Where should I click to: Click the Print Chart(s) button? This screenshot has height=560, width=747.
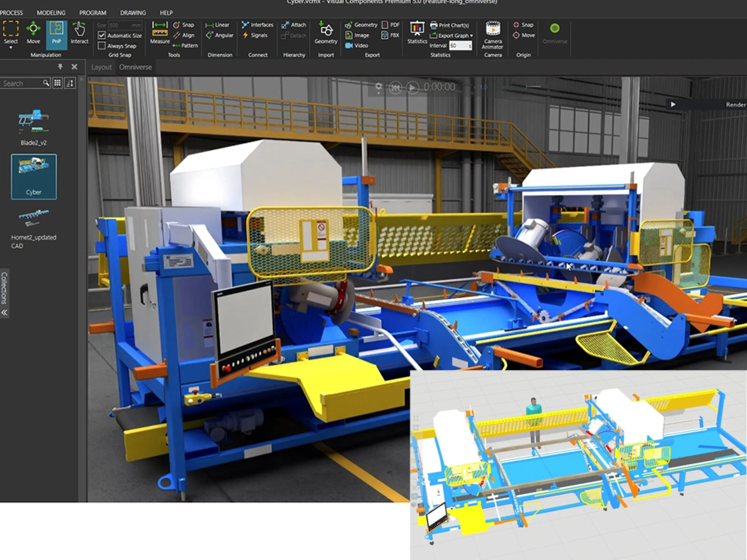tap(451, 25)
